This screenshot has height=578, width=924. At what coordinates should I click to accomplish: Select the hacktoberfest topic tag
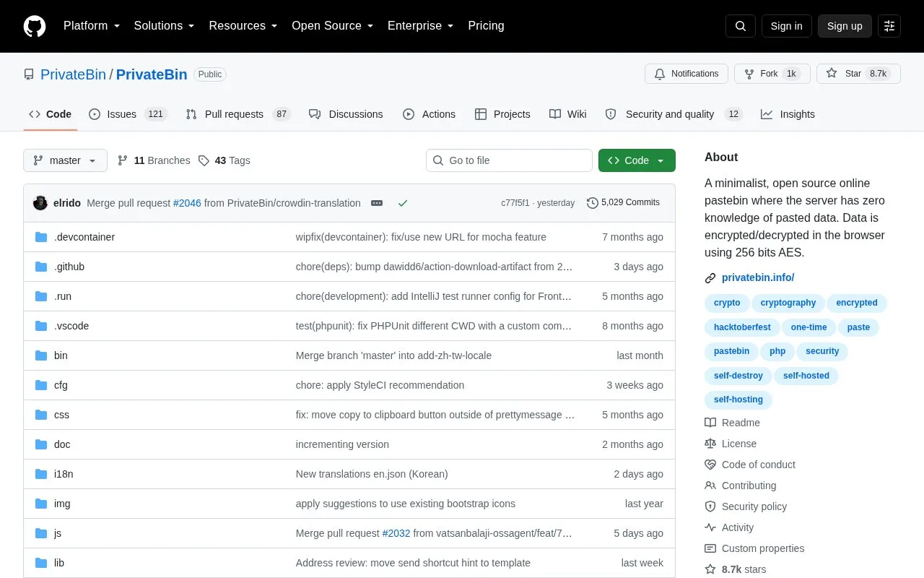point(742,327)
